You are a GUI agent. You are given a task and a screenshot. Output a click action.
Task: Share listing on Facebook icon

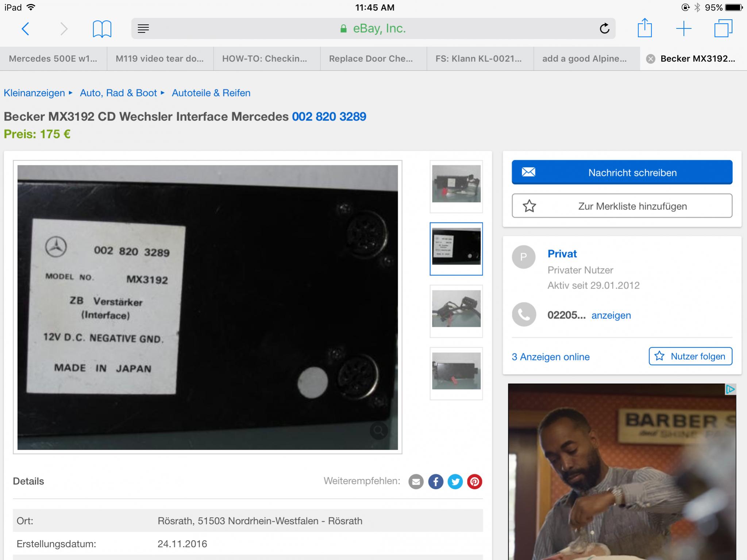[435, 482]
